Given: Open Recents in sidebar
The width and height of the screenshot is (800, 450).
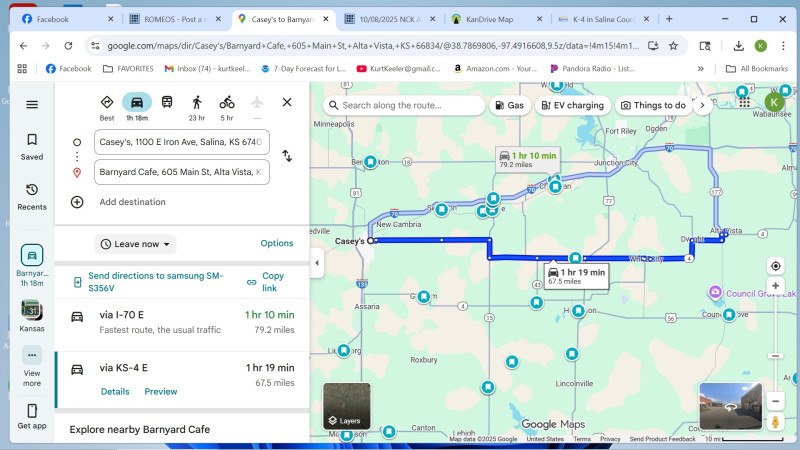Looking at the screenshot, I should pyautogui.click(x=32, y=197).
